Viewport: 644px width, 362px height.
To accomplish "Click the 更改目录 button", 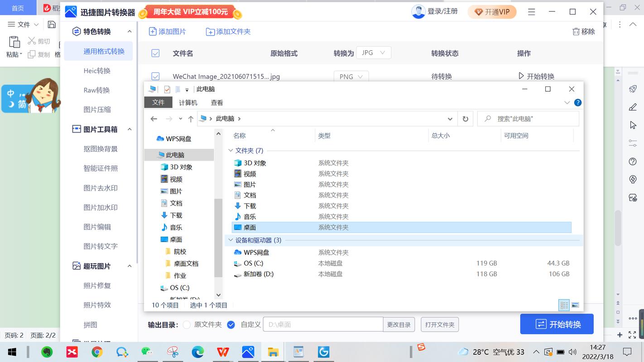I will (399, 324).
